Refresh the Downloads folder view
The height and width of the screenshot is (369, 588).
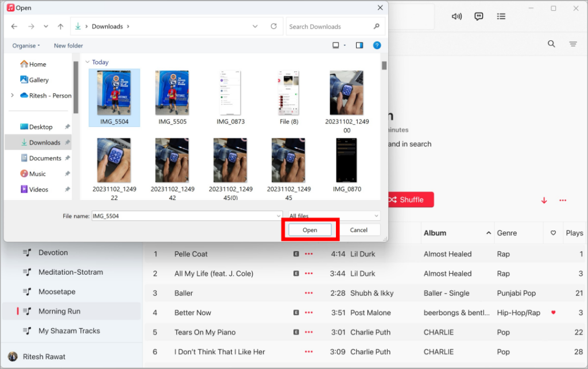click(274, 26)
